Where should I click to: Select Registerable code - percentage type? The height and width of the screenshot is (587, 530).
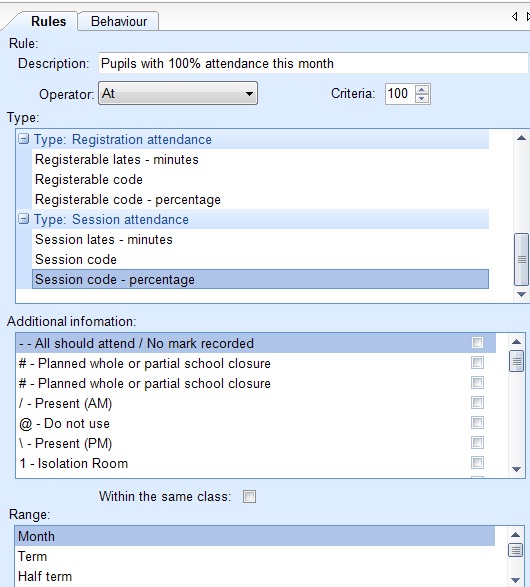128,200
